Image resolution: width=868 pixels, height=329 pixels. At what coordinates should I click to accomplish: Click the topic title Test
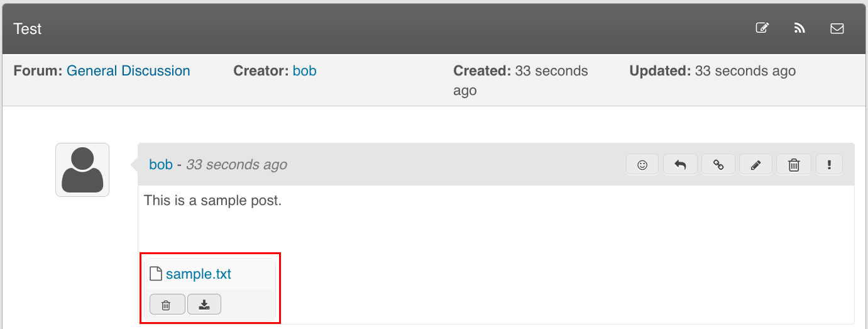[x=28, y=29]
